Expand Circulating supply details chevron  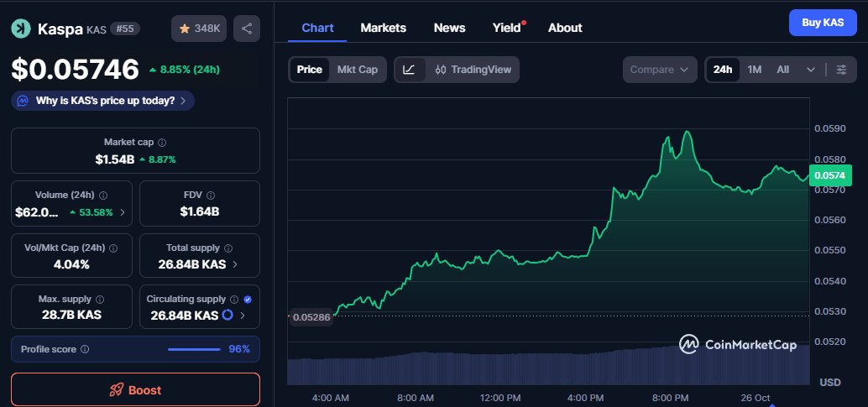point(243,316)
